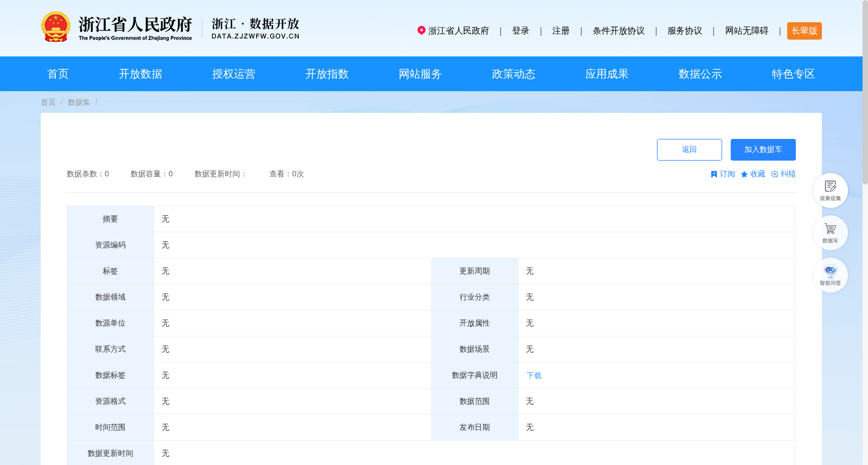The image size is (868, 465).
Task: Open the 开放数据 navigation item
Action: [141, 74]
